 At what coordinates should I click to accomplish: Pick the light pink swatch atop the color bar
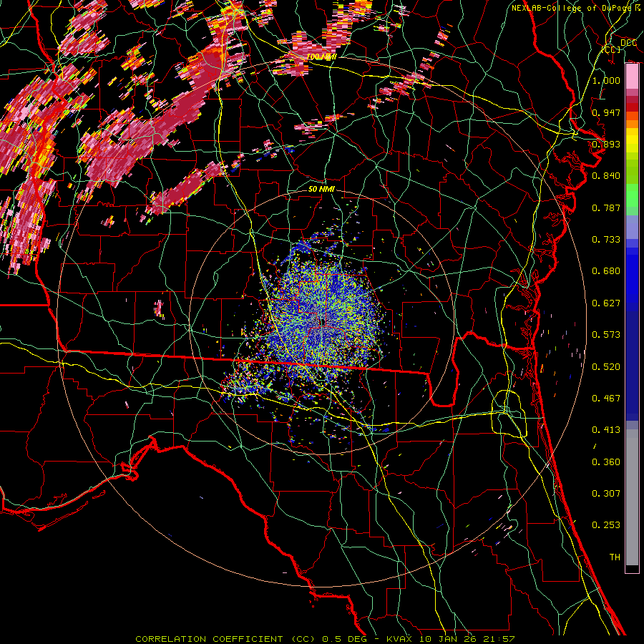632,77
